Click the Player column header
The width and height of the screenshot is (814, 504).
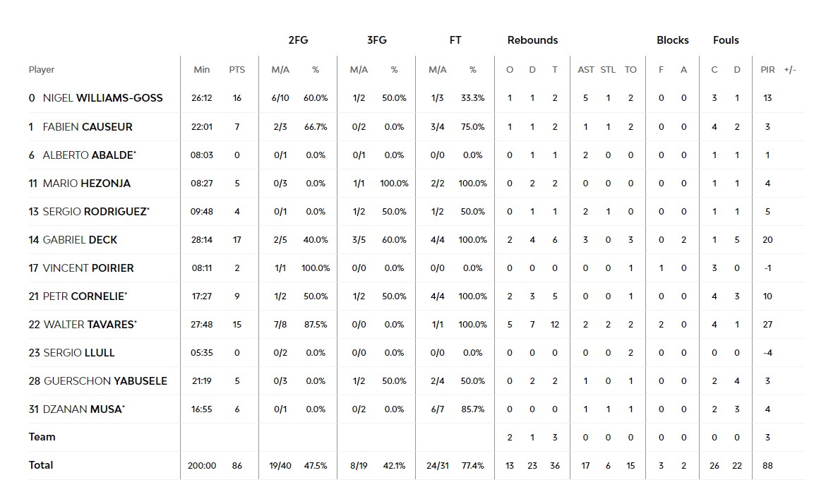[42, 70]
